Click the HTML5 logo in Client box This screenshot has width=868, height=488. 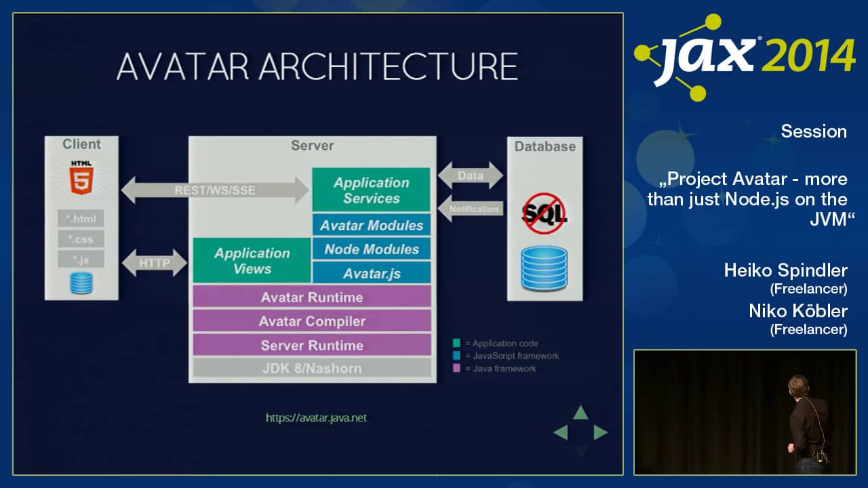click(x=81, y=178)
